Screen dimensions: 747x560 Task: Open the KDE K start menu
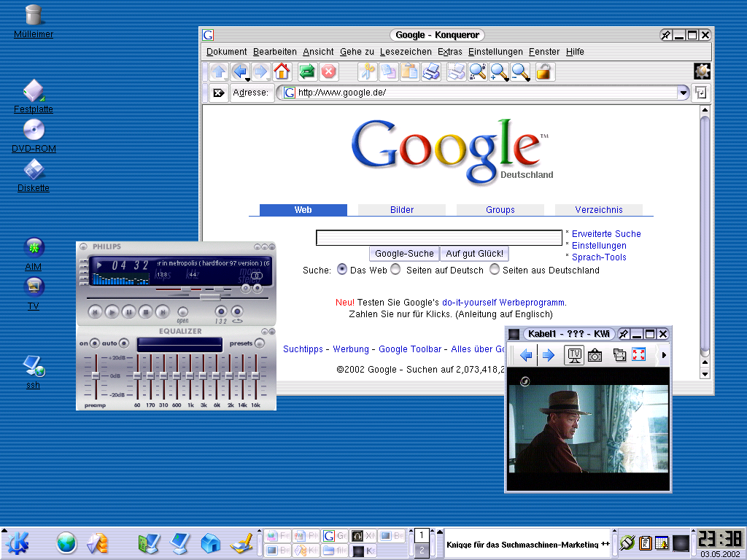click(18, 542)
